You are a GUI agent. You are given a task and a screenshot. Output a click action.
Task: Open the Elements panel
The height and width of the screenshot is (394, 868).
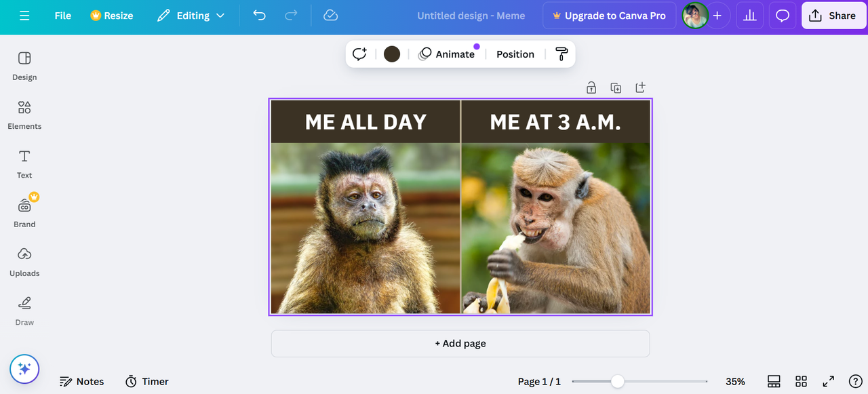click(x=24, y=115)
